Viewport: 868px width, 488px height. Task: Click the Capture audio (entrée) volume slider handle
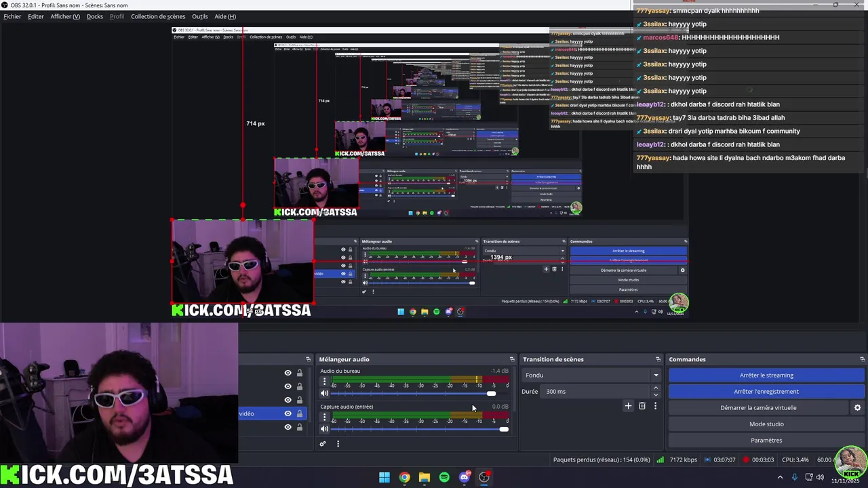[x=503, y=428]
